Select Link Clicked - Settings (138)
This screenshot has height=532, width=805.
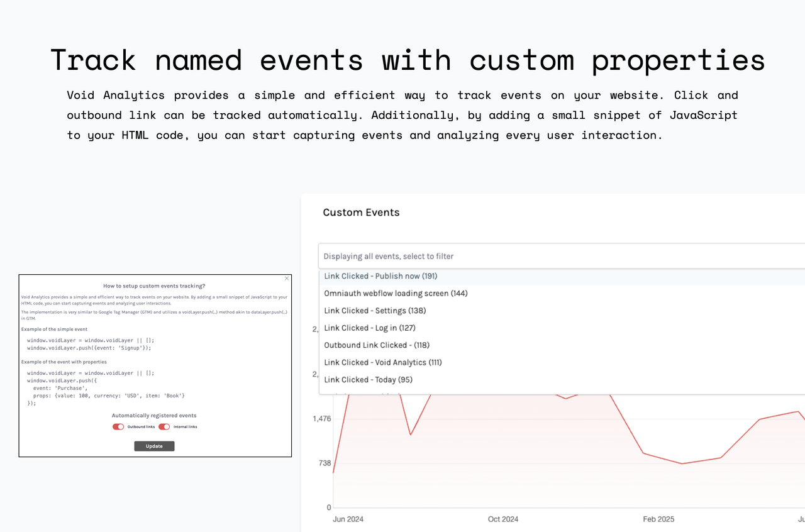pyautogui.click(x=562, y=311)
